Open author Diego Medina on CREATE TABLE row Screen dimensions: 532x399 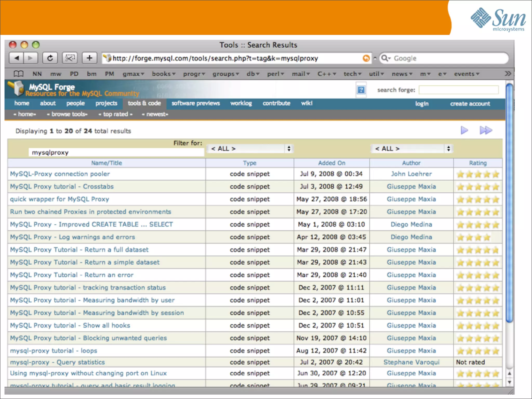click(x=411, y=224)
